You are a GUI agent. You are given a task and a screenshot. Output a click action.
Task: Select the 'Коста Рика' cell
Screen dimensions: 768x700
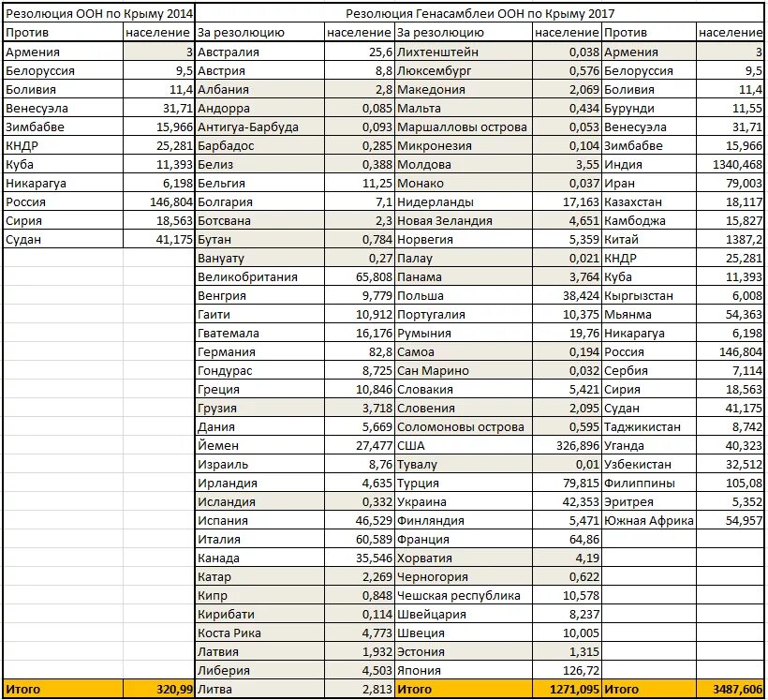point(259,633)
